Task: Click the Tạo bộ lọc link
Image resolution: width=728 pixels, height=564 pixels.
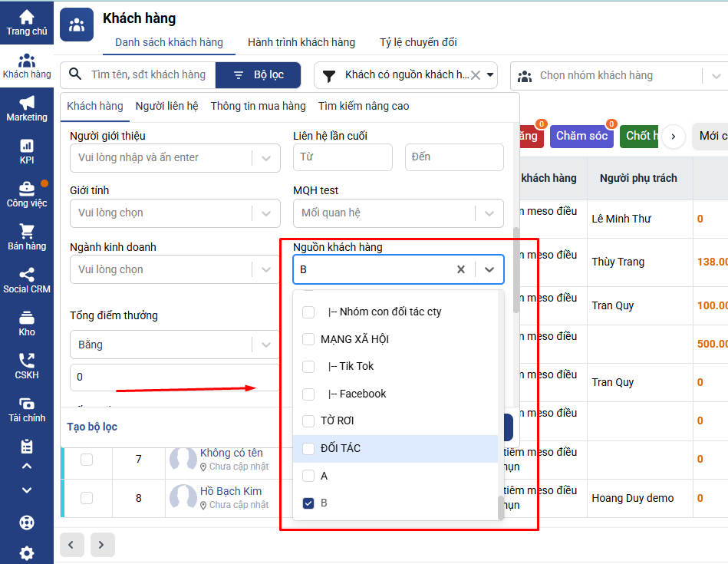Action: pos(92,427)
